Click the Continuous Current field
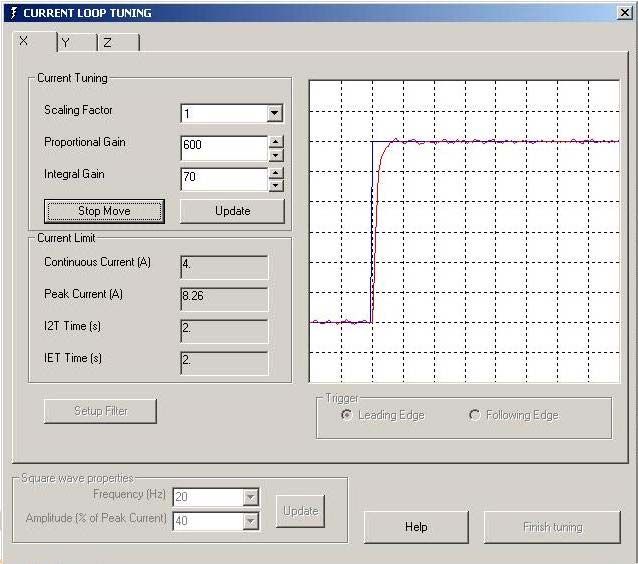Screen dimensions: 638x564 pos(224,267)
